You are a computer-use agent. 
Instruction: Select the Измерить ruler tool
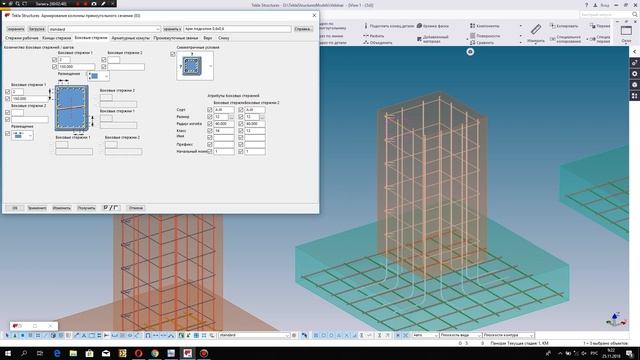click(x=536, y=33)
